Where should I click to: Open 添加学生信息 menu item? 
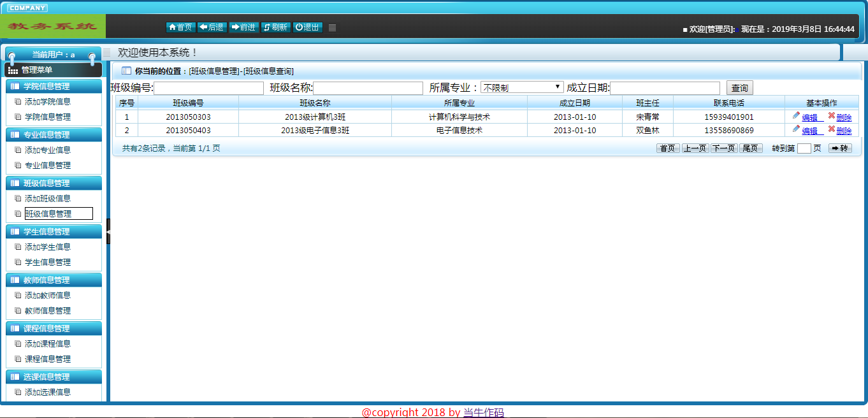click(x=48, y=247)
